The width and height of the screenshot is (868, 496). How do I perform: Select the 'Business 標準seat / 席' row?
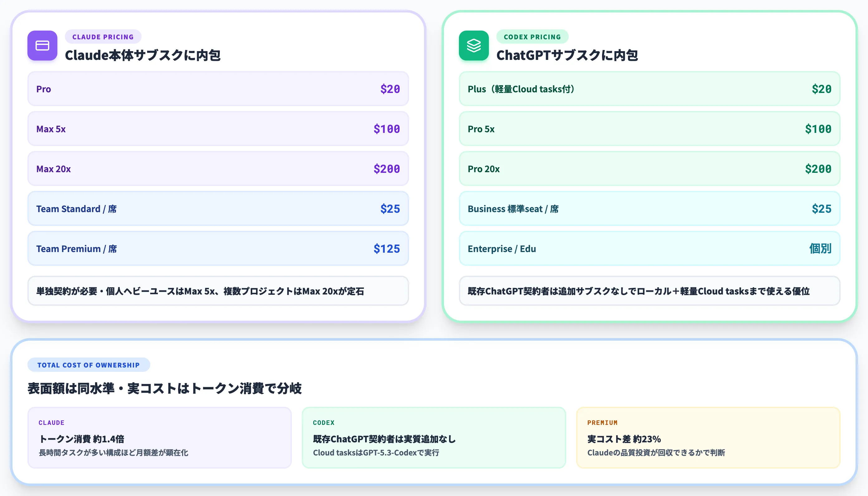pos(649,208)
